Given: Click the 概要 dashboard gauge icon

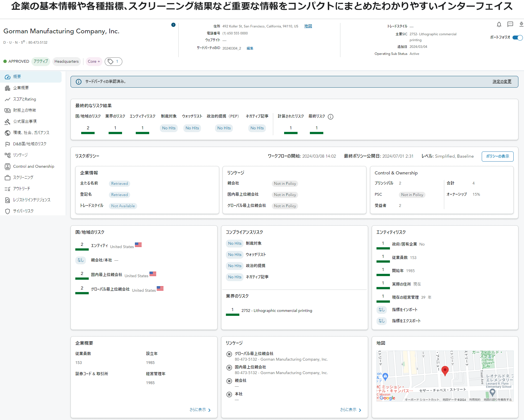Looking at the screenshot, I should coord(8,77).
